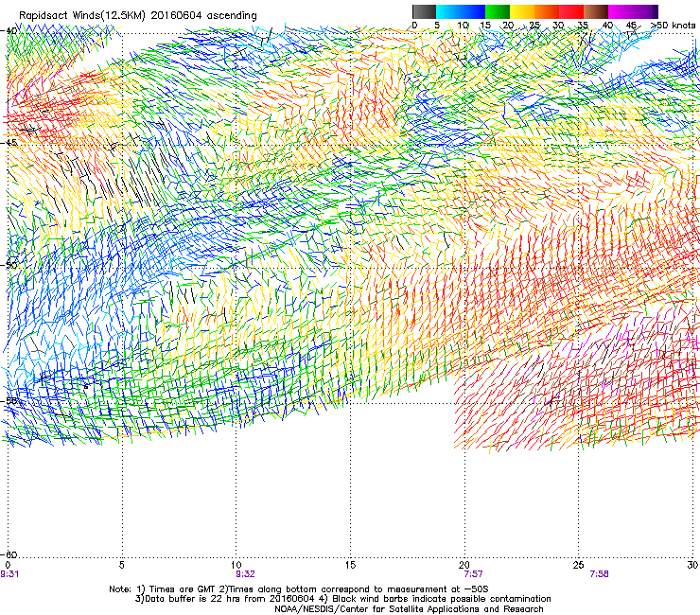
Task: Click the '-45' latitude axis label
Action: [9, 143]
